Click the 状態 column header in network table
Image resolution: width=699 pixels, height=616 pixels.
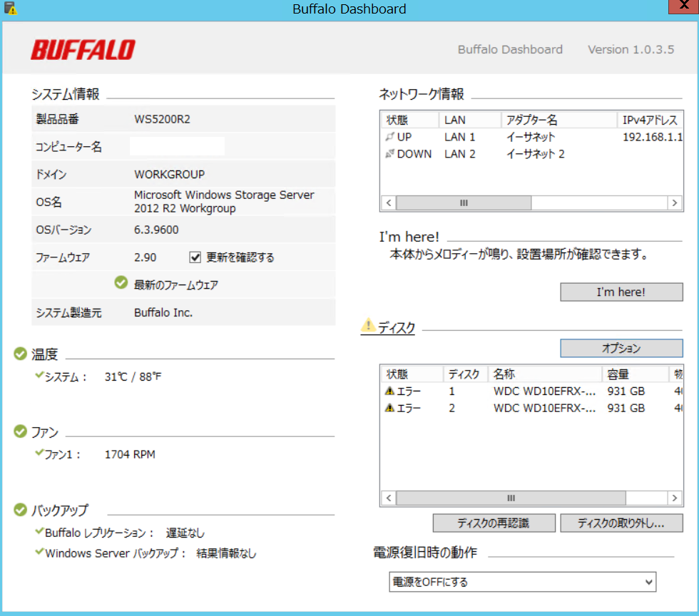(410, 120)
